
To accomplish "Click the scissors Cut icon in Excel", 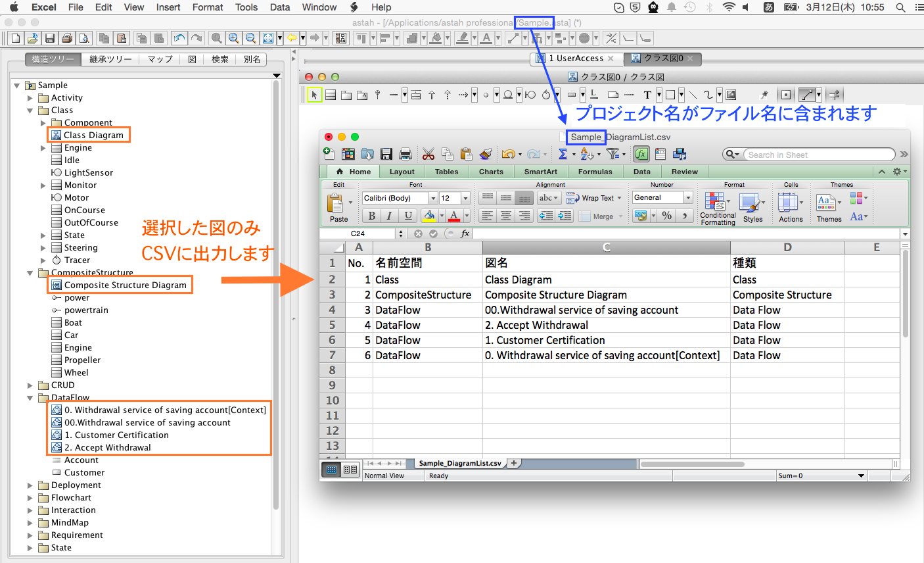I will [x=428, y=154].
